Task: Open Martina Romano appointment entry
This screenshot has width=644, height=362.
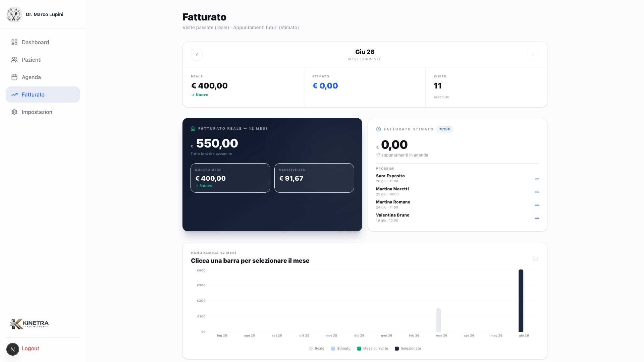Action: [457, 204]
